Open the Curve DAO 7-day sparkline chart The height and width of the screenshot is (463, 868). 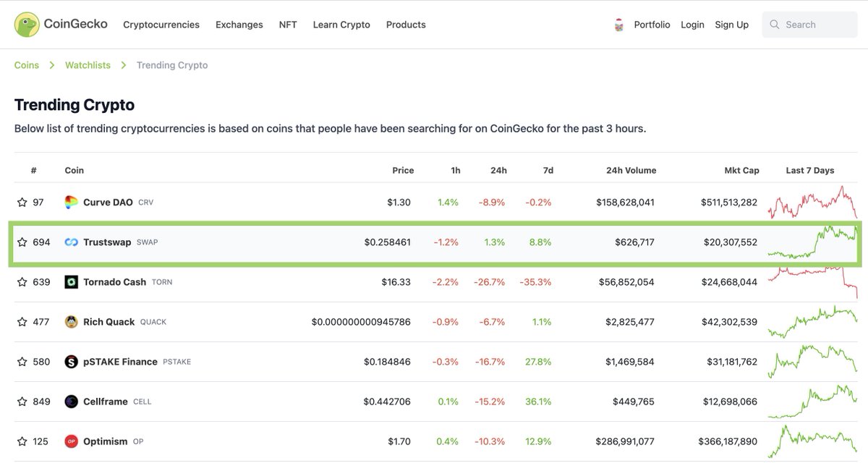click(x=812, y=203)
